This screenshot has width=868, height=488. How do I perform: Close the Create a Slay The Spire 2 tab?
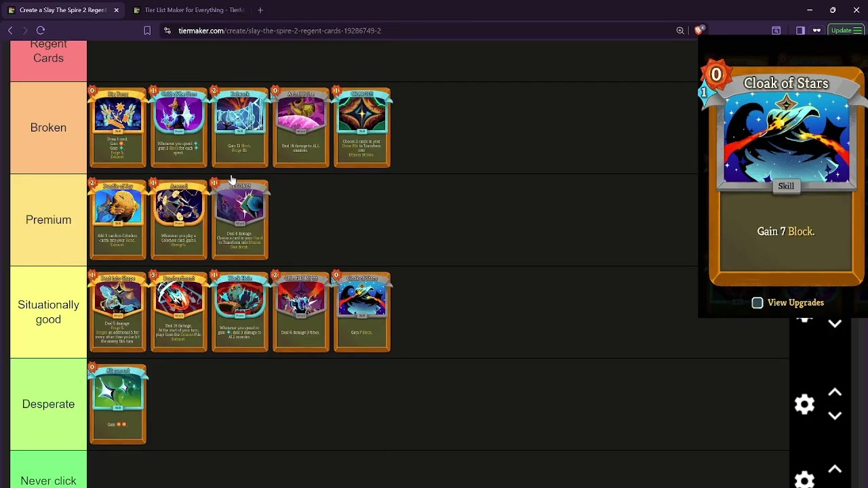point(116,10)
